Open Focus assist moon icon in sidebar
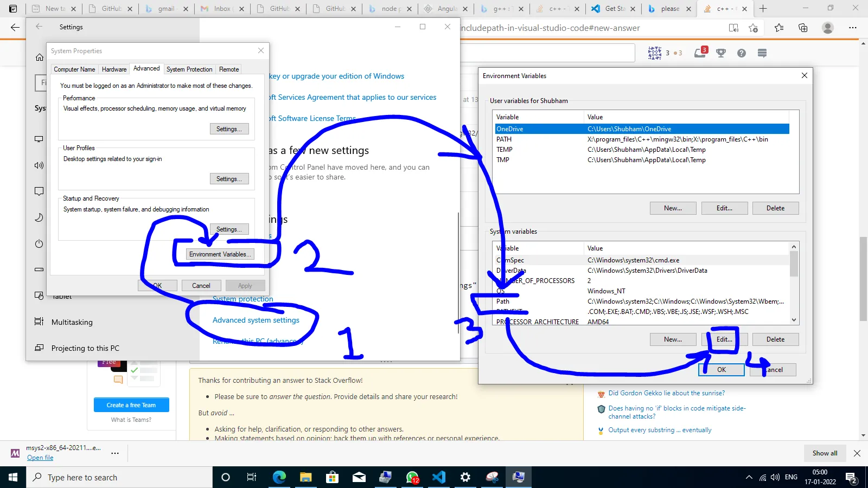The height and width of the screenshot is (488, 868). pyautogui.click(x=39, y=217)
